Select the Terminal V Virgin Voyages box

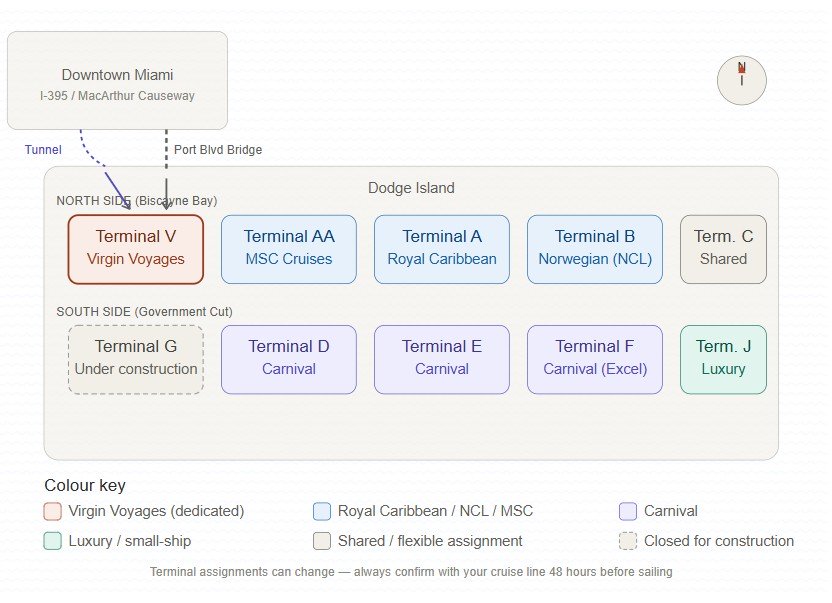coord(136,248)
